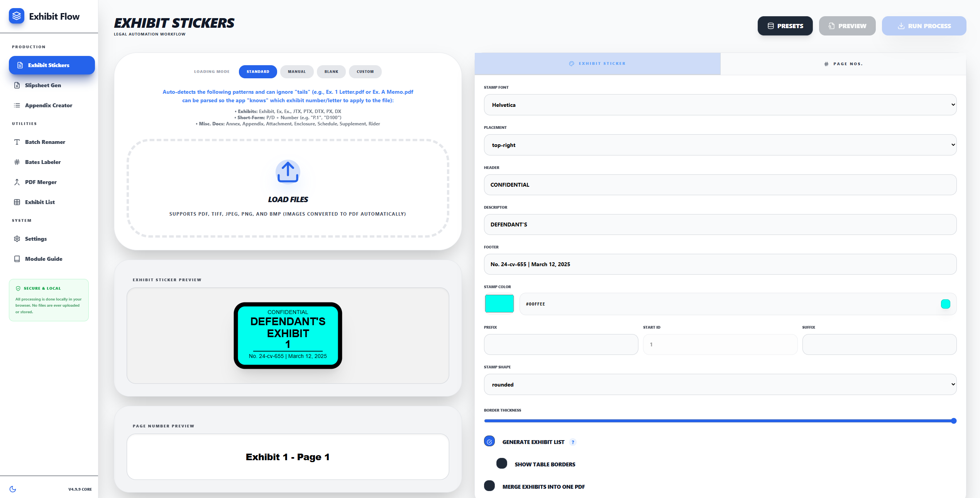Disable Generate Exhibit List toggle
This screenshot has width=980, height=498.
click(489, 442)
